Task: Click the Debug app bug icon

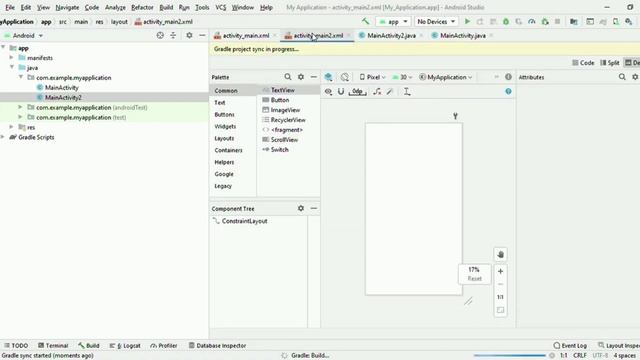Action: point(506,22)
